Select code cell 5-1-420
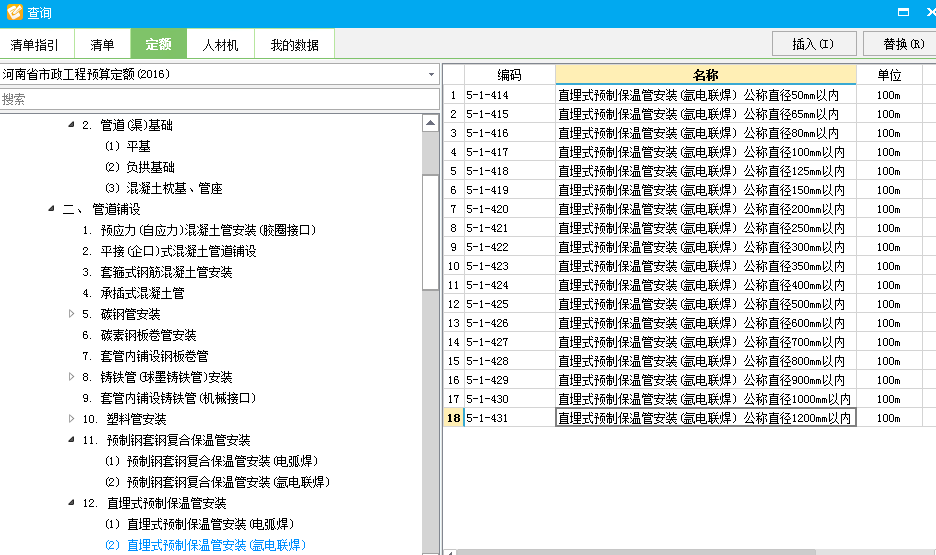936x555 pixels. click(x=509, y=209)
